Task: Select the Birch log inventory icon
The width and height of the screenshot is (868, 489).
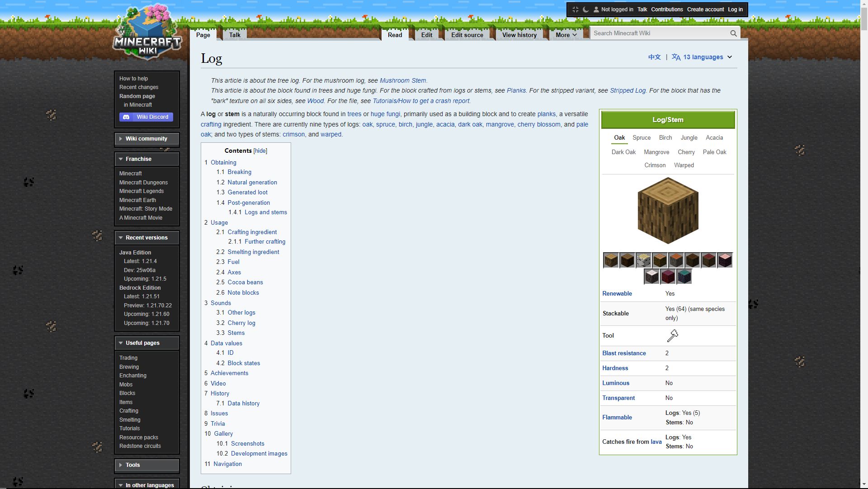Action: pos(643,260)
